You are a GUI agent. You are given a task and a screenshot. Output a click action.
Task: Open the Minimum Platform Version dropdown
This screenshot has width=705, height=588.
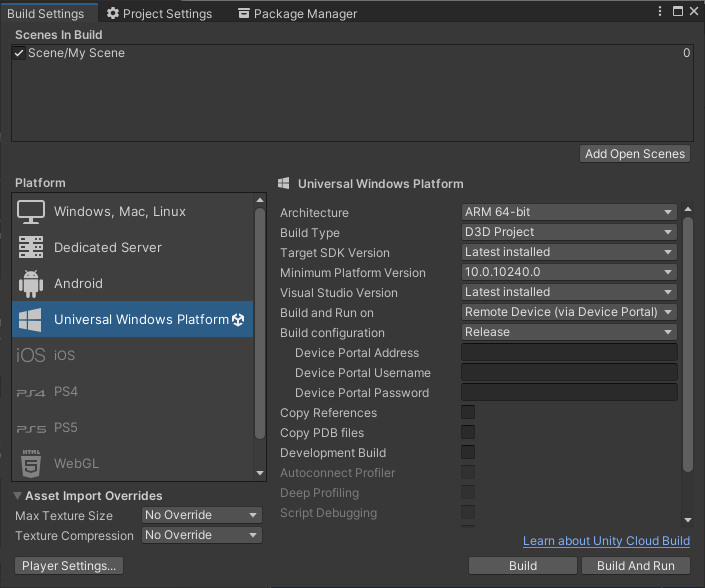(569, 272)
